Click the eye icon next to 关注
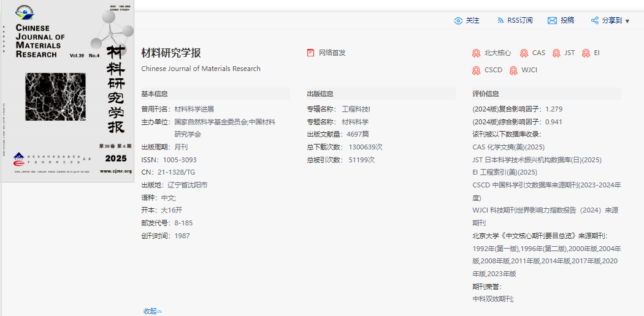The width and height of the screenshot is (644, 316). click(458, 21)
